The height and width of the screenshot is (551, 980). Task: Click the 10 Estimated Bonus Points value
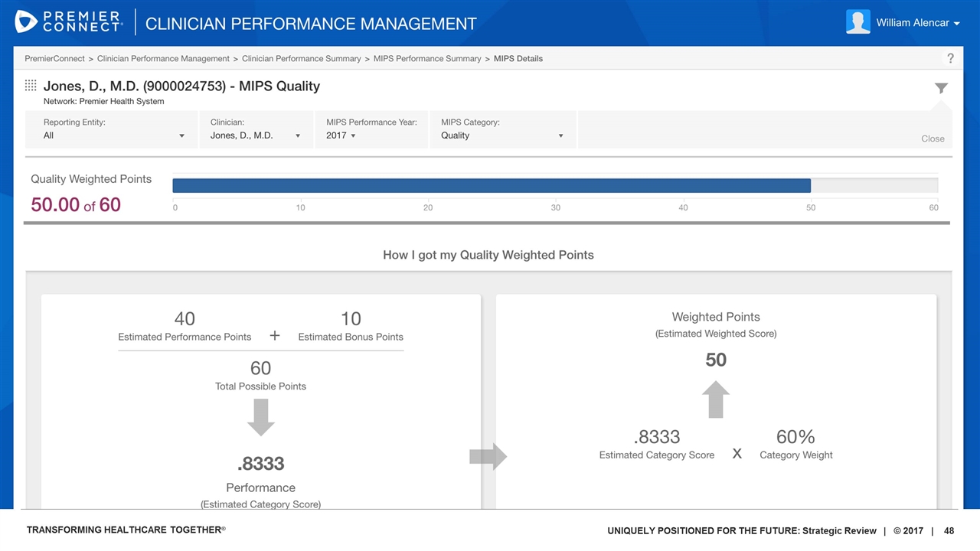click(351, 318)
